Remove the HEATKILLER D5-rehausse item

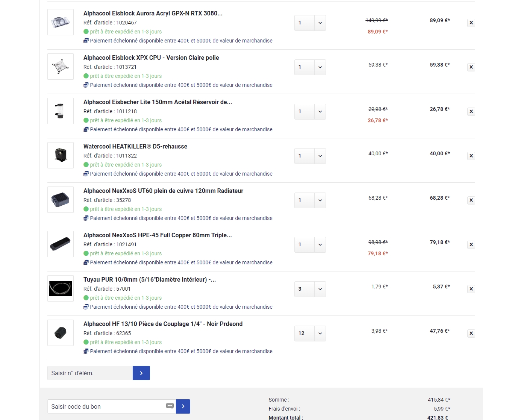(x=471, y=156)
